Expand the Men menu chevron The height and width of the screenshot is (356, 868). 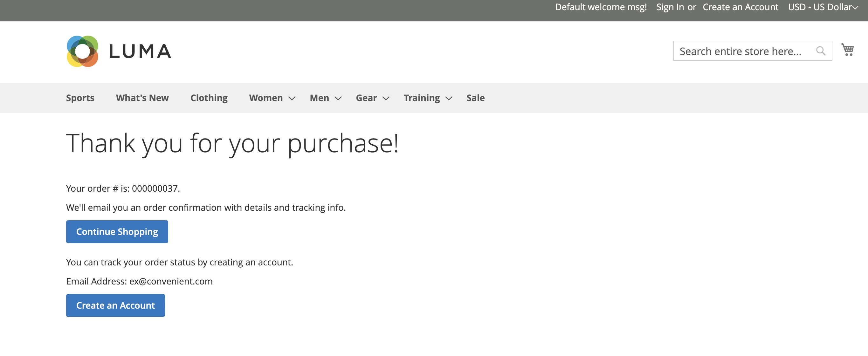[x=338, y=98]
